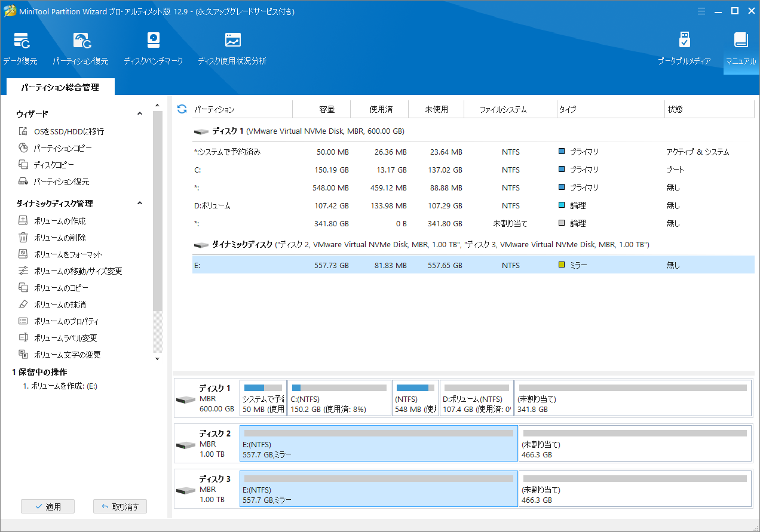Collapse the ダイナミックディスク管理 section
Screen dimensions: 760x532
tap(139, 203)
